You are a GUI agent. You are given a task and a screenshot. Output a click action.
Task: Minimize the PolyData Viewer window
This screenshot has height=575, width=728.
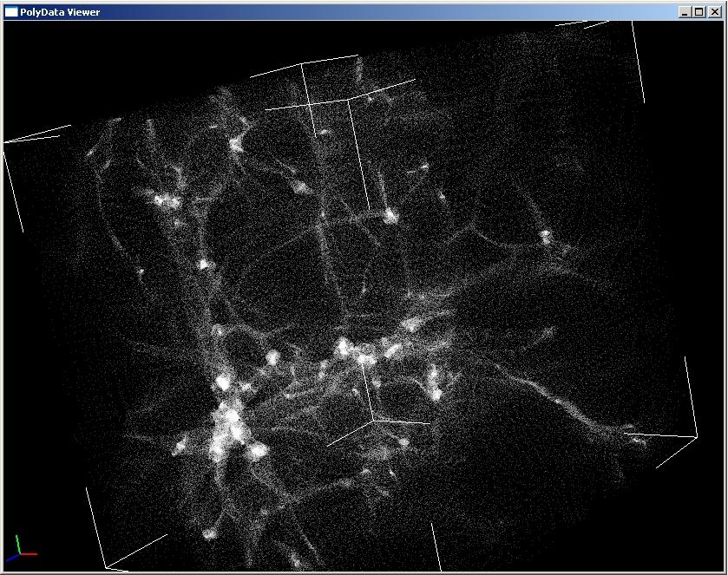685,12
